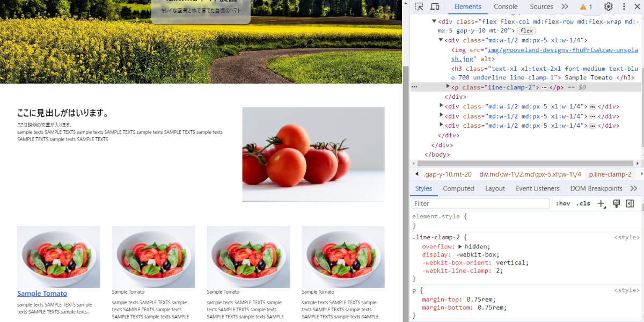644x322 pixels.
Task: Close the DevTools panel
Action: pos(638,7)
